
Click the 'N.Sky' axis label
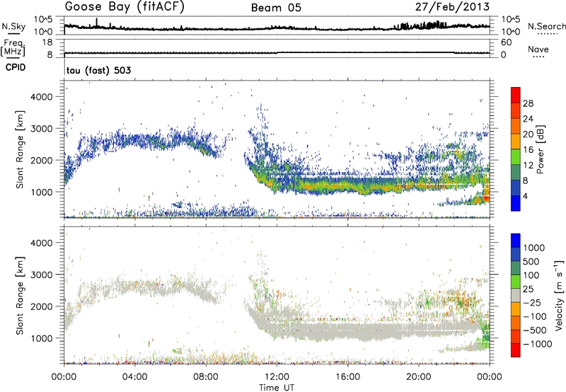[x=13, y=26]
